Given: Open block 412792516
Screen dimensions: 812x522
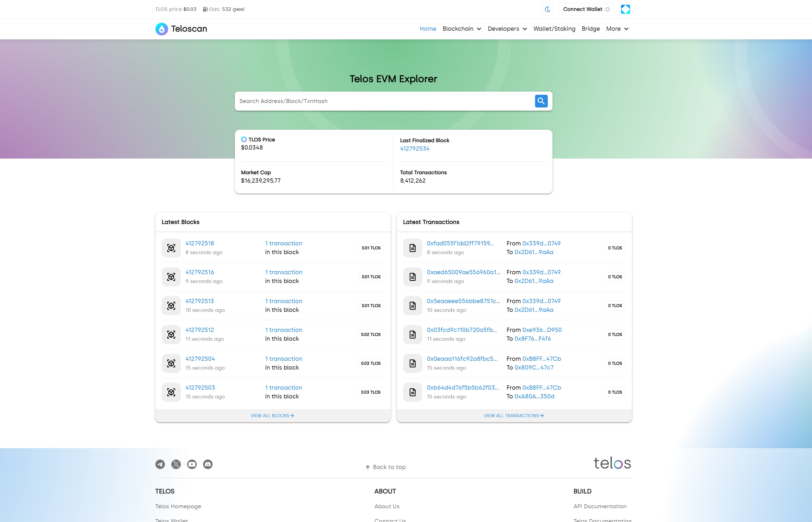Looking at the screenshot, I should 200,272.
